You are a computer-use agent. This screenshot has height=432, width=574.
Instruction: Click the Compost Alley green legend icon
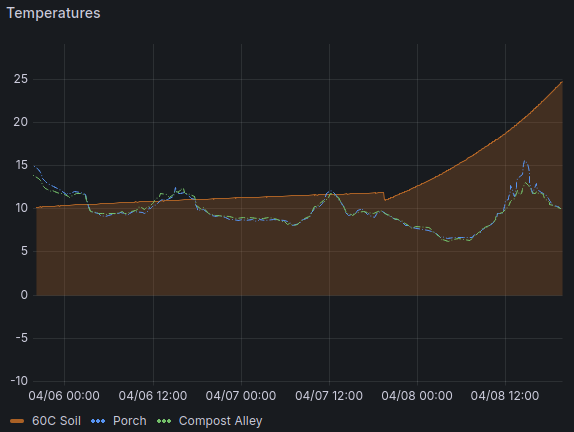click(164, 421)
